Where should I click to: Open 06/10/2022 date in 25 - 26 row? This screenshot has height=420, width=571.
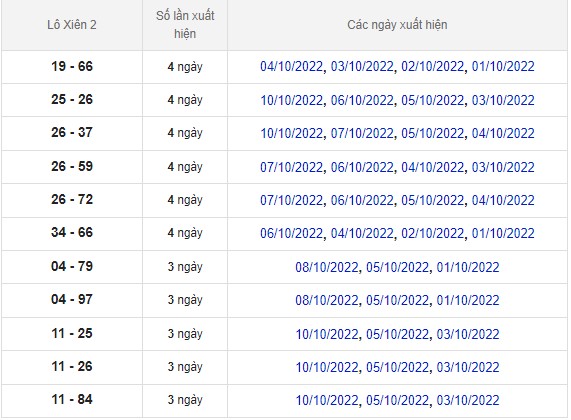click(x=362, y=100)
